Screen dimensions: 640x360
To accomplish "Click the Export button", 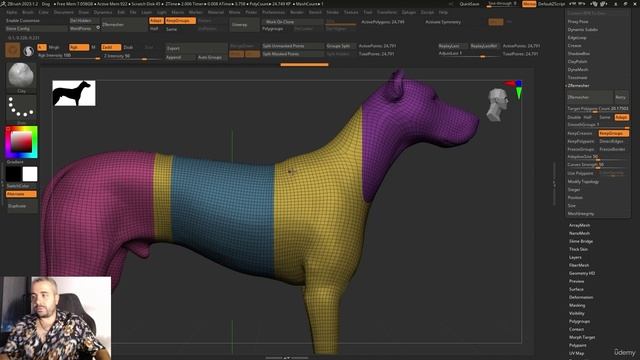I will pos(196,48).
